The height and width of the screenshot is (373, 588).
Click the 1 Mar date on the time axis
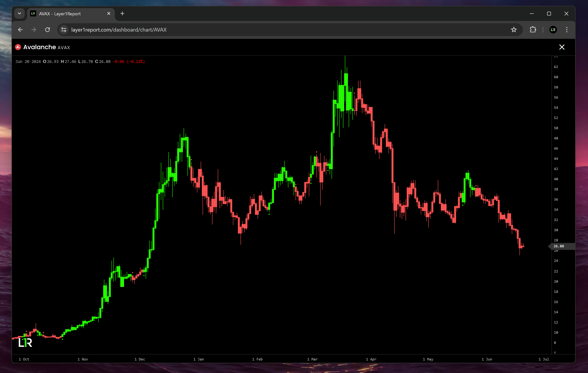pyautogui.click(x=312, y=359)
